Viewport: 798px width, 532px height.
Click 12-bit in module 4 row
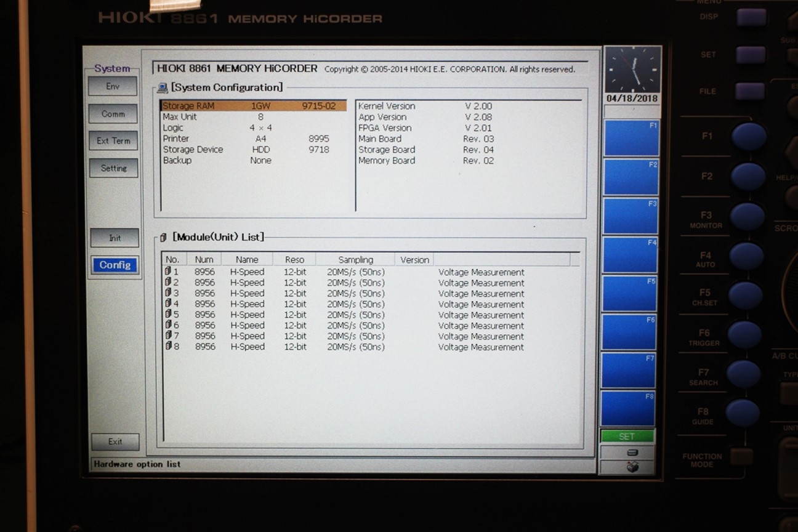click(295, 304)
